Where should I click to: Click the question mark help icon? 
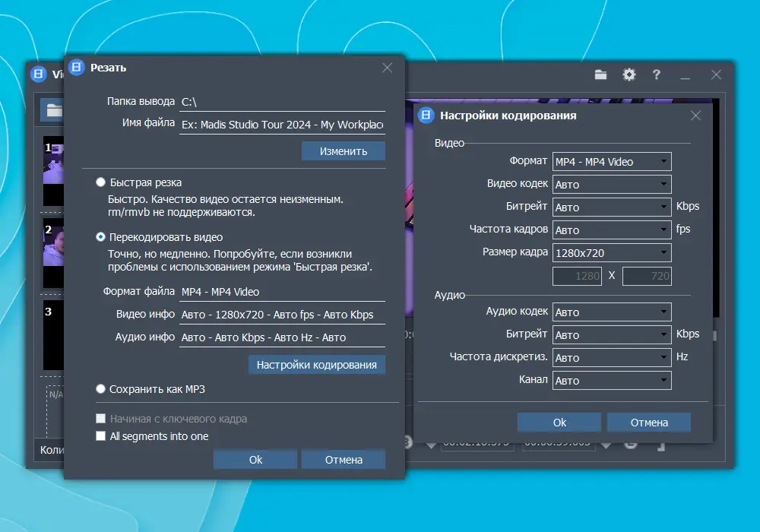click(x=656, y=74)
